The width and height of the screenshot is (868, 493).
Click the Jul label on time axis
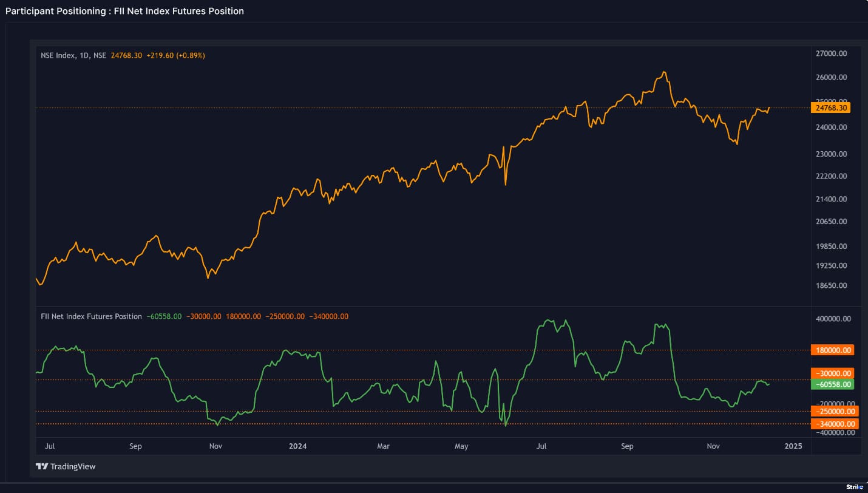tap(50, 446)
